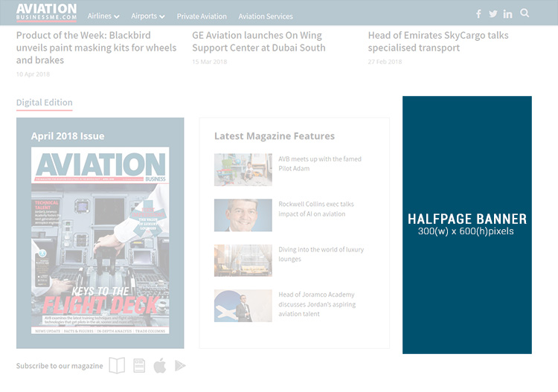Image resolution: width=558 pixels, height=392 pixels.
Task: Open the Google Play store icon
Action: coord(180,366)
